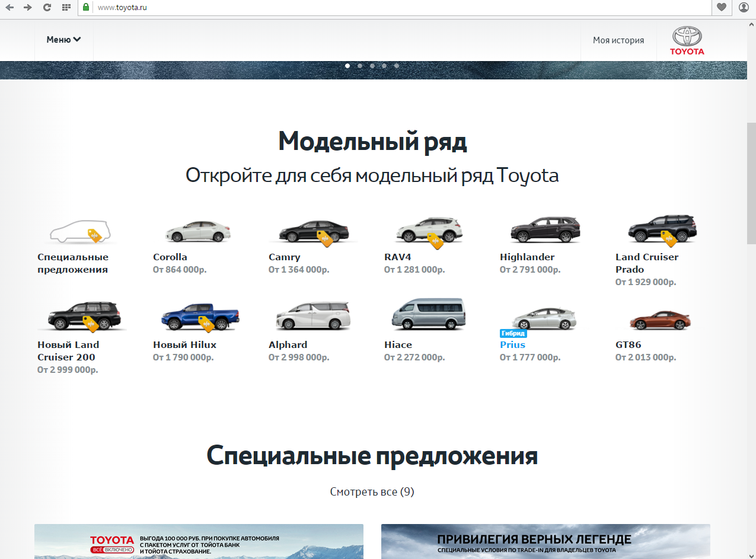Open the Новый Hilux model link
The height and width of the screenshot is (559, 756).
184,345
